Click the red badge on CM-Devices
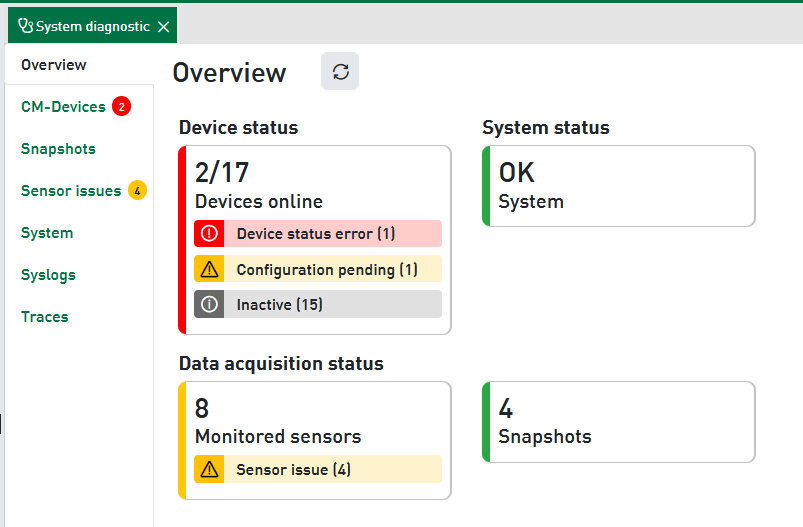 (121, 107)
